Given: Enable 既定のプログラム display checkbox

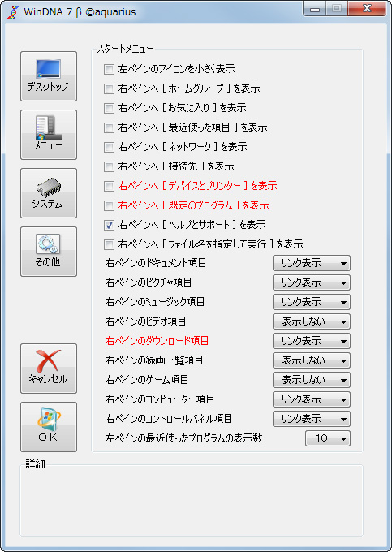Looking at the screenshot, I should (x=109, y=205).
